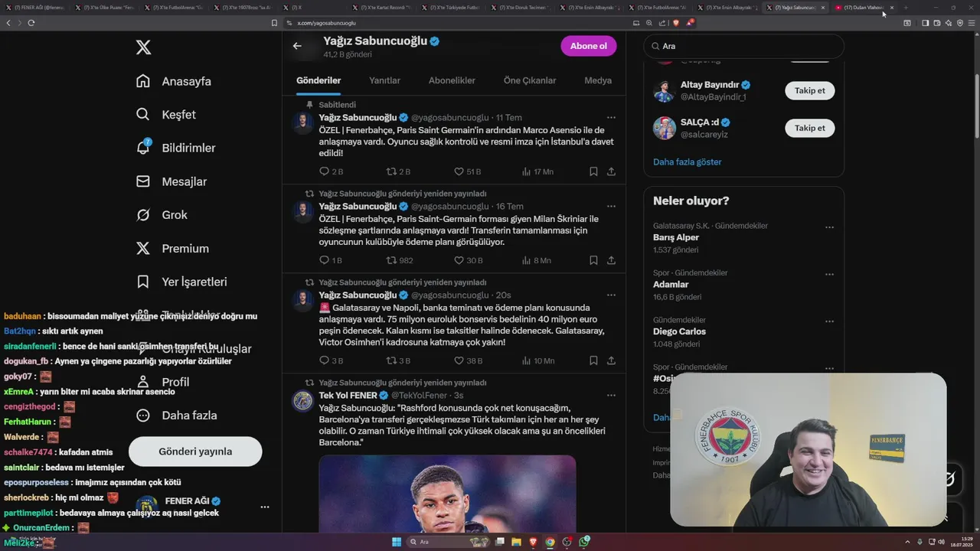Click the X logo in the sidebar

pos(143,47)
